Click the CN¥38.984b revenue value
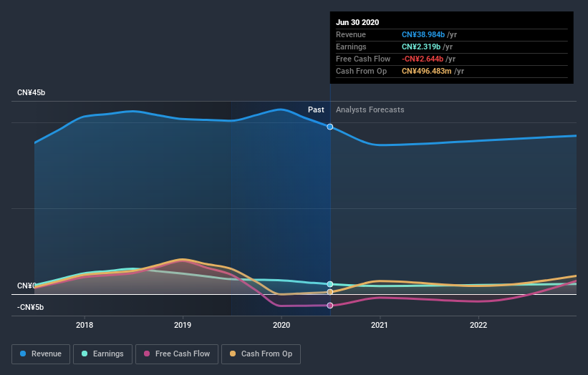588x375 pixels. pos(423,35)
